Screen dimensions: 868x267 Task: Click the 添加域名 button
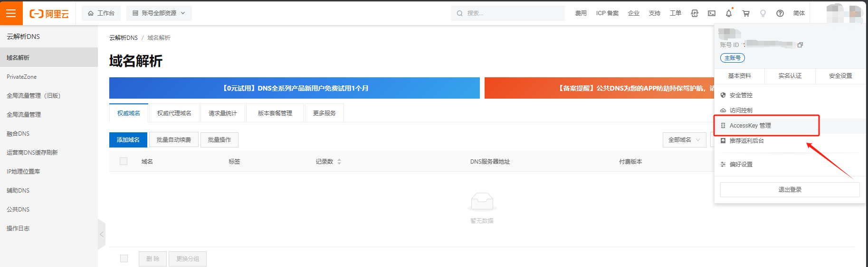[x=128, y=140]
